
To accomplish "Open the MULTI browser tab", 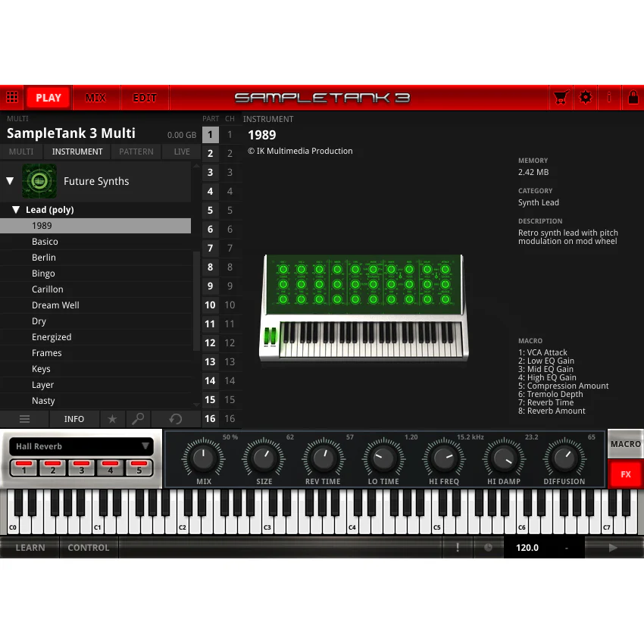I will pyautogui.click(x=21, y=152).
